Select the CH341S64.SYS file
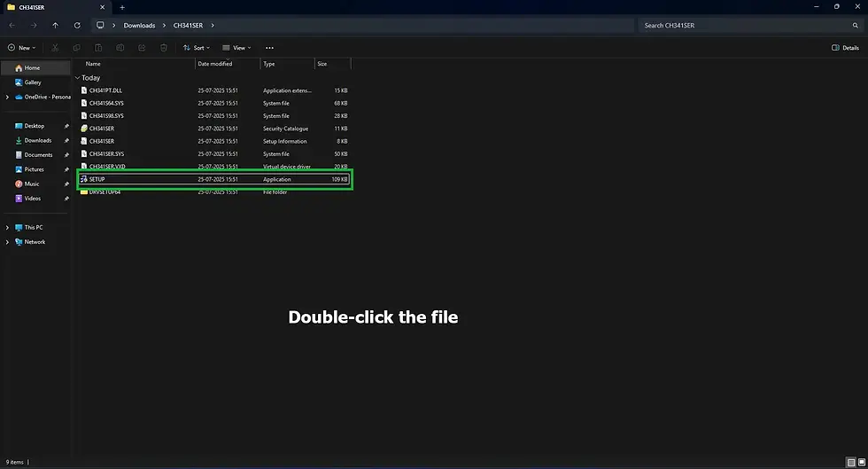Viewport: 868px width, 469px height. click(214, 103)
